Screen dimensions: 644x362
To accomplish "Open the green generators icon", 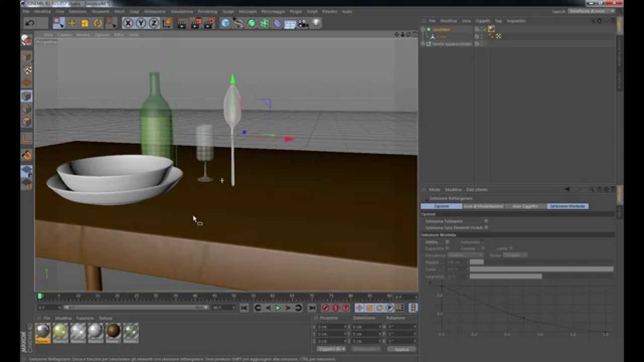I will click(252, 23).
